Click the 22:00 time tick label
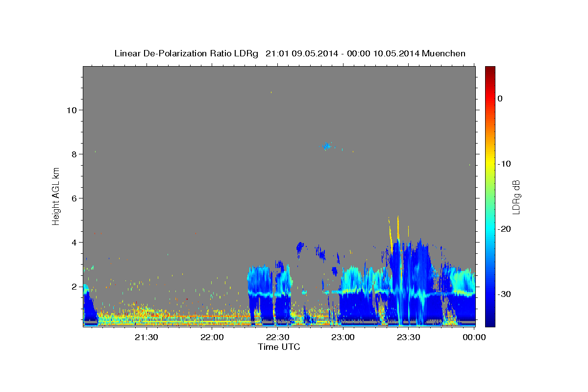The image size is (588, 392). click(x=212, y=337)
